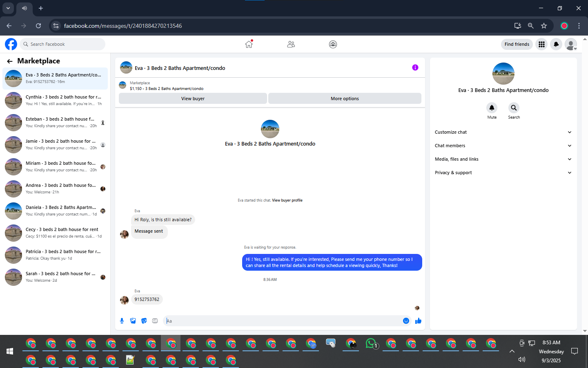Open Facebook home via the logo
The height and width of the screenshot is (368, 588).
pos(11,44)
